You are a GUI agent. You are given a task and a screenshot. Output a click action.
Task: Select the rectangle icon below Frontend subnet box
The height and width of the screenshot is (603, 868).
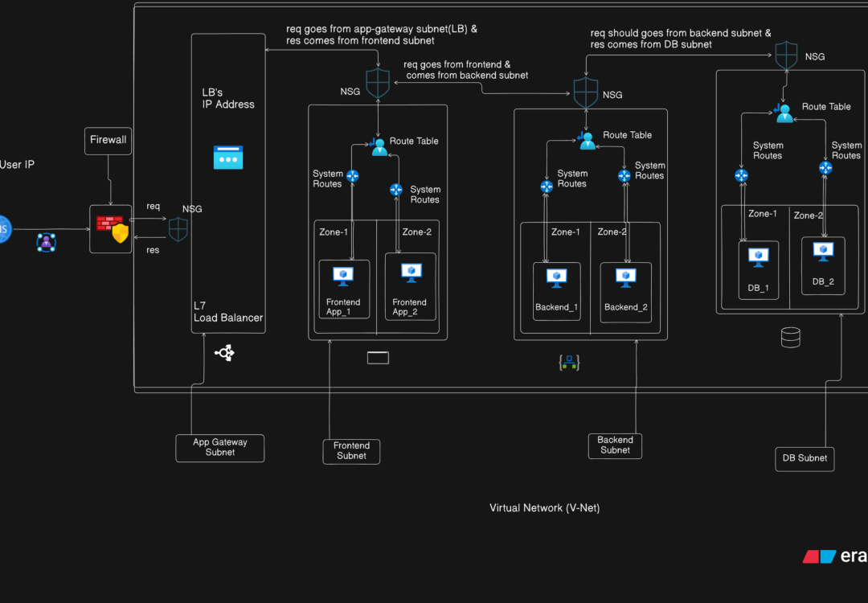[x=378, y=358]
